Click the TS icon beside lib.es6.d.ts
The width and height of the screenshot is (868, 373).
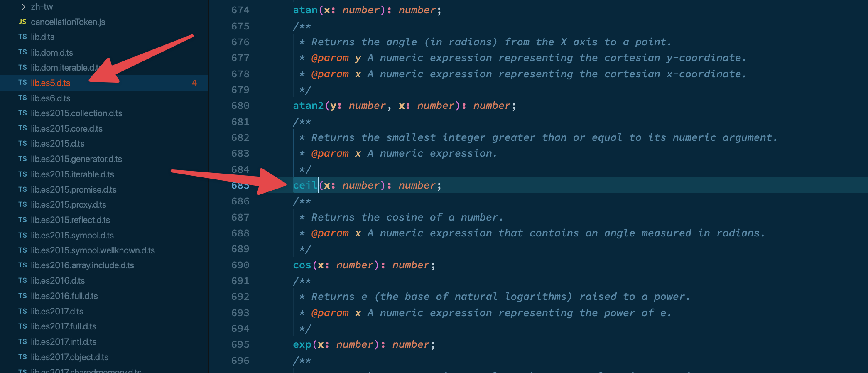click(22, 98)
